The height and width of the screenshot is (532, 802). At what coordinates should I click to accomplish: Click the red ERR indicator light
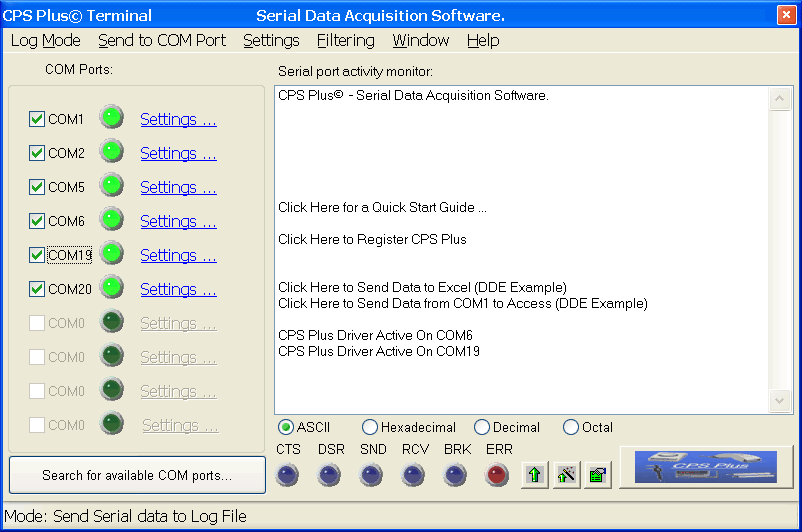tap(497, 475)
